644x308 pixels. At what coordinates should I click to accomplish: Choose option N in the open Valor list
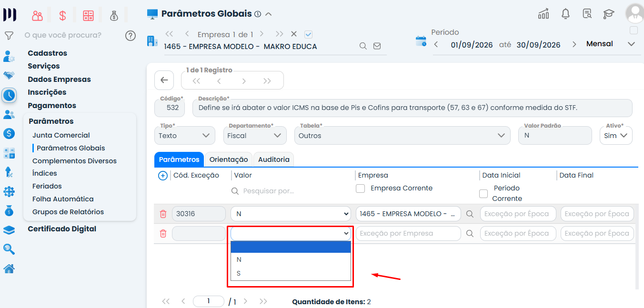pyautogui.click(x=291, y=259)
